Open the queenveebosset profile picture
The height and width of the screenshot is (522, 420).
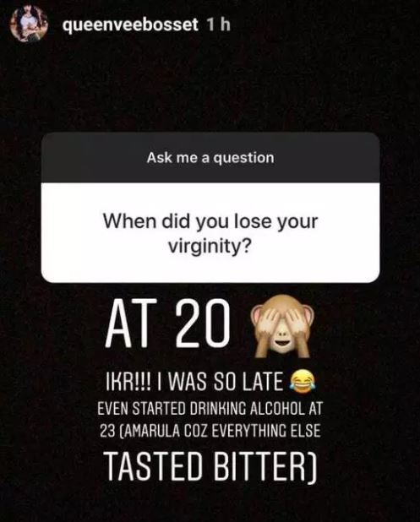28,24
